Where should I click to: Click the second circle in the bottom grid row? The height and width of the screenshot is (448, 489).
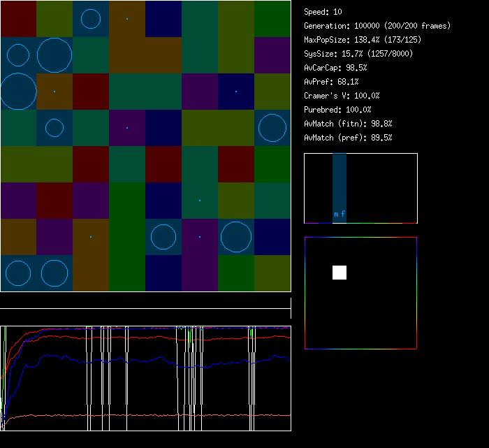coord(54,273)
